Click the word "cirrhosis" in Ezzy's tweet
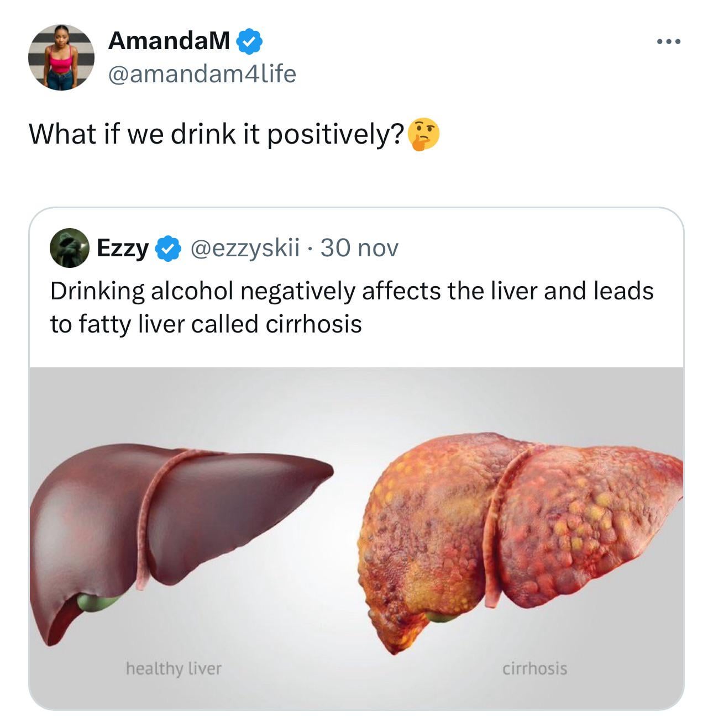Viewport: 713px width, 728px height. pyautogui.click(x=313, y=324)
